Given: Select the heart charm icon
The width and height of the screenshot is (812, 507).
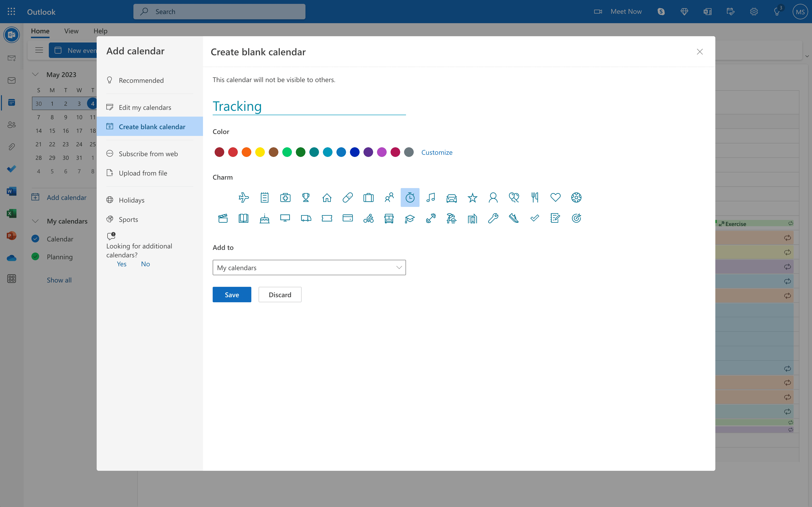Looking at the screenshot, I should point(556,197).
